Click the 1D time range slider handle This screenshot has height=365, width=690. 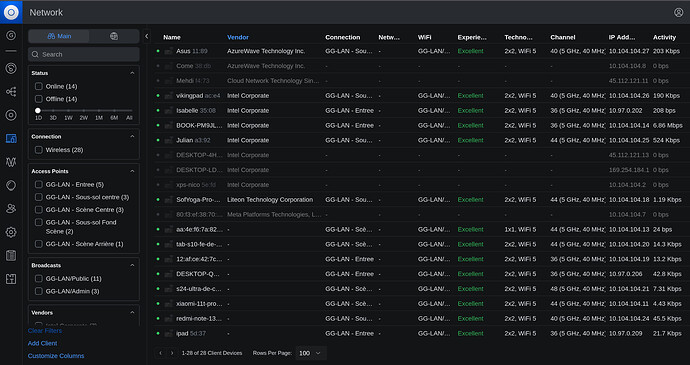point(38,111)
